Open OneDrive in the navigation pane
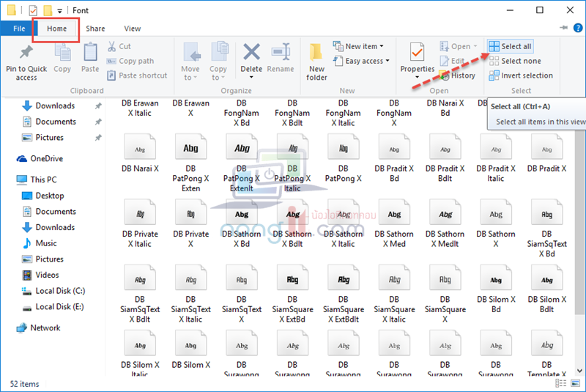The image size is (586, 392). tap(46, 158)
